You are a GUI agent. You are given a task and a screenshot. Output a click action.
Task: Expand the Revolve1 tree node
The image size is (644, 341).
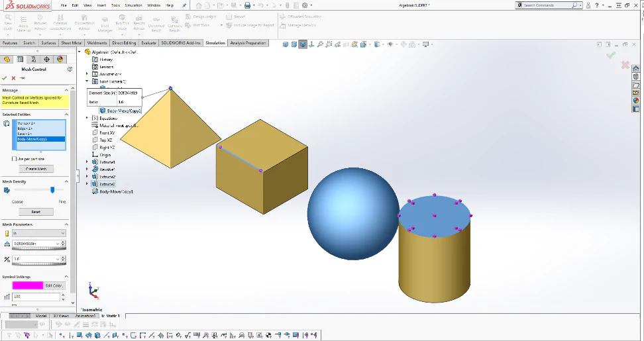[x=87, y=170]
